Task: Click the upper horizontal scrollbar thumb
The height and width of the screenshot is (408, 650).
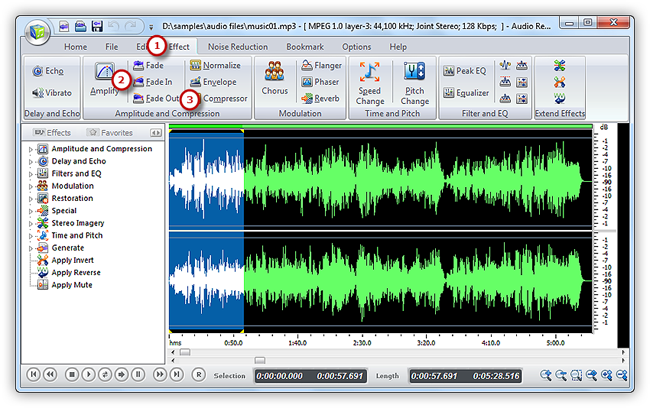Action: [185, 352]
